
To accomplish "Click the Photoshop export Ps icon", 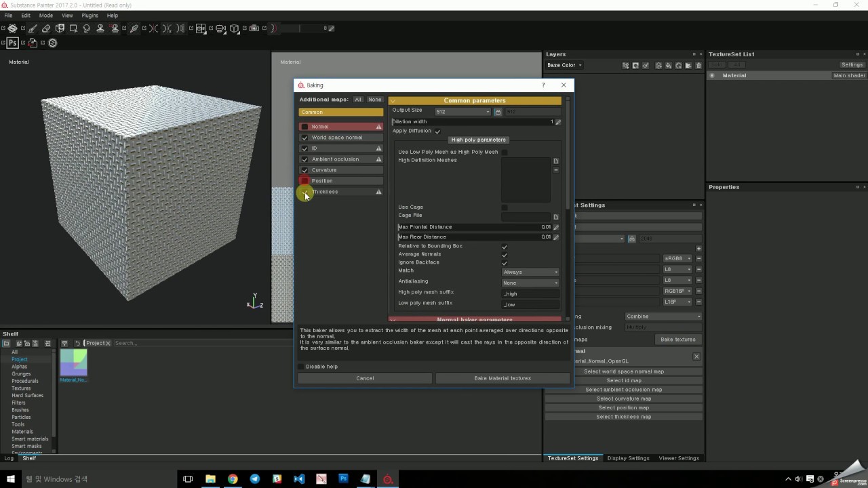I will (x=12, y=43).
